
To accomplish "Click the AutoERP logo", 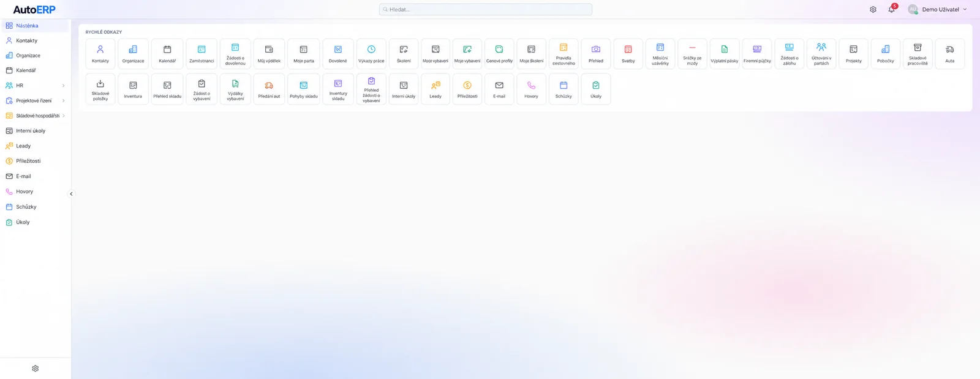I will (x=34, y=10).
